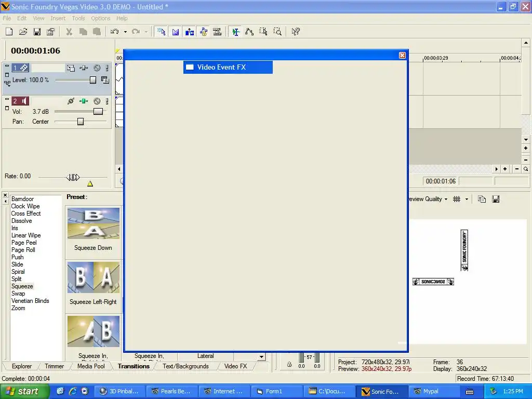Viewport: 532px width, 399px height.
Task: Activate the What's This help pointer
Action: coord(296,32)
